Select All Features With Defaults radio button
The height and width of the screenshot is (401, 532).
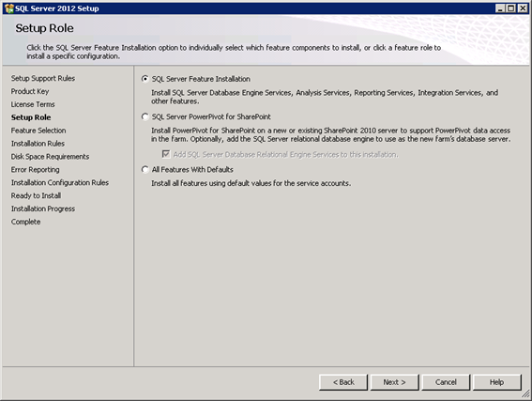click(145, 169)
